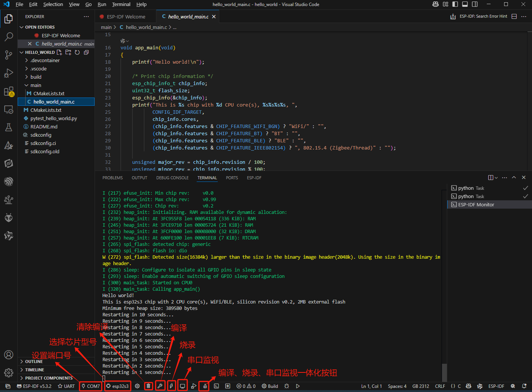
Task: Click the CMake launch play icon
Action: click(298, 386)
